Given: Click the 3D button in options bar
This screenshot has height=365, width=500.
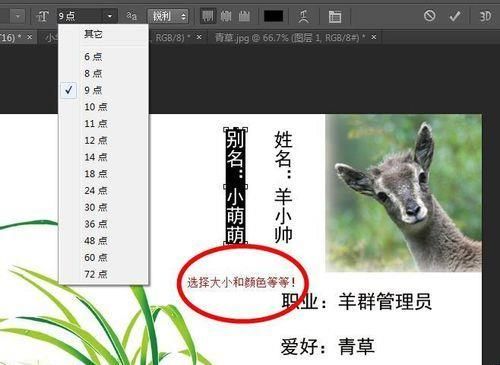Looking at the screenshot, I should point(485,16).
